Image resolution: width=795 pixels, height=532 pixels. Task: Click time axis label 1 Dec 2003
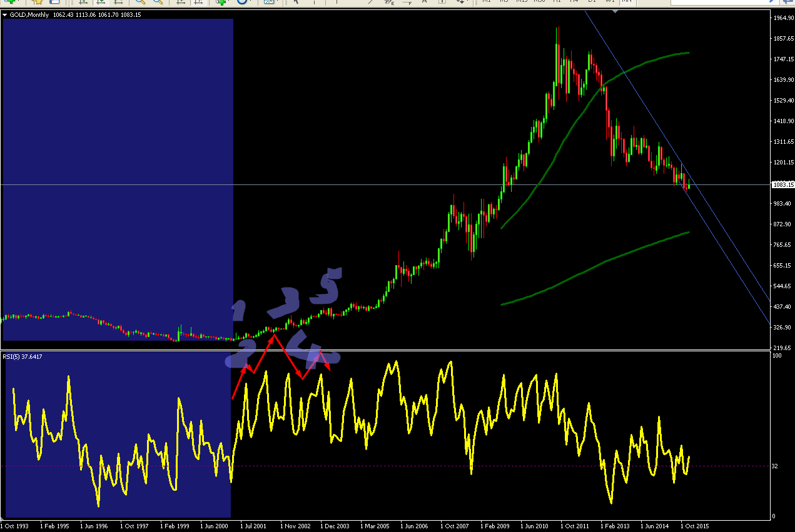click(x=335, y=526)
